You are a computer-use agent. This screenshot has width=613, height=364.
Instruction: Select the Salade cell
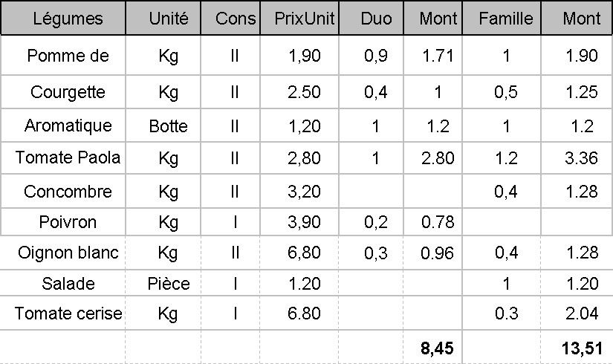tap(68, 284)
